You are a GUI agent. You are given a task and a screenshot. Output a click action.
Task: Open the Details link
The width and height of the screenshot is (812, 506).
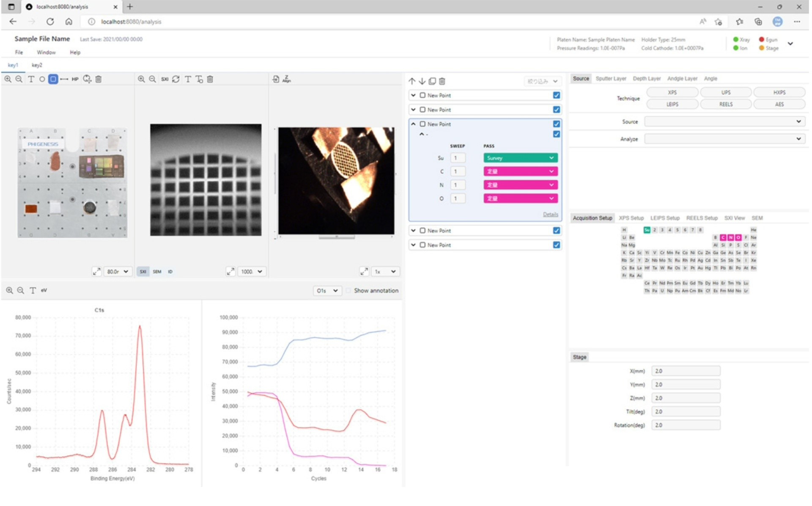[x=550, y=214]
